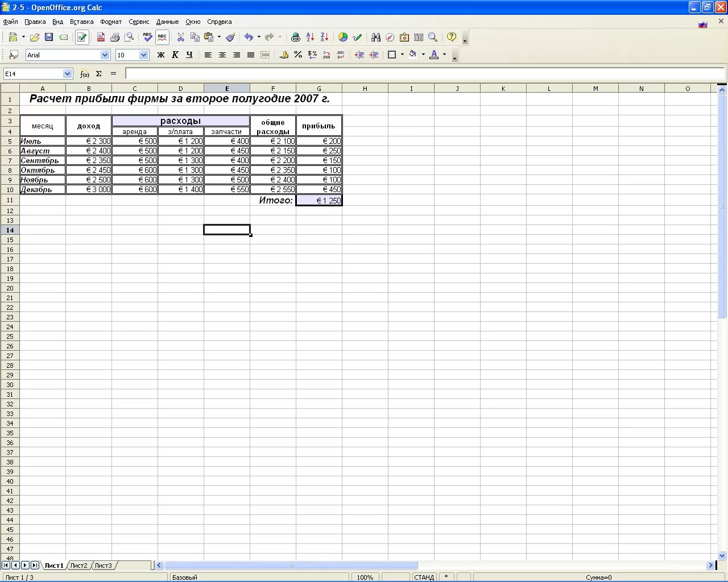The image size is (728, 582).
Task: Click the Copy icon
Action: (x=195, y=37)
